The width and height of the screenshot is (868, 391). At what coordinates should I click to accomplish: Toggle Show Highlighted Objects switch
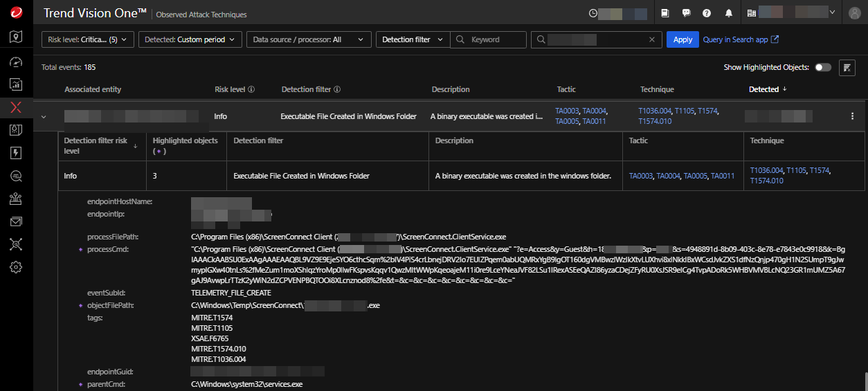(x=823, y=67)
